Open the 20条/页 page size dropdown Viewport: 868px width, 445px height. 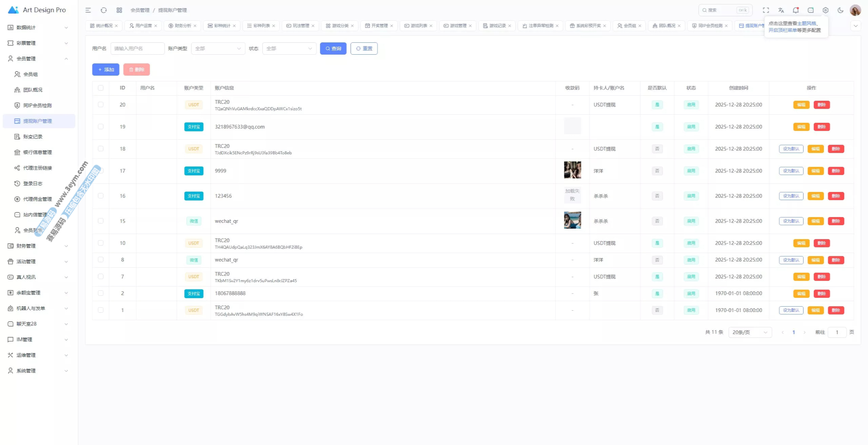click(750, 332)
